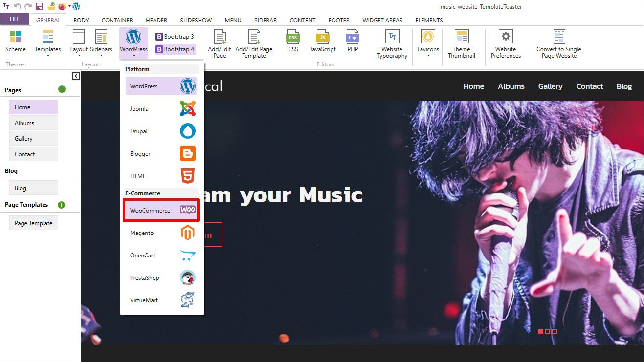
Task: Expand the Templates dropdown
Action: point(47,44)
